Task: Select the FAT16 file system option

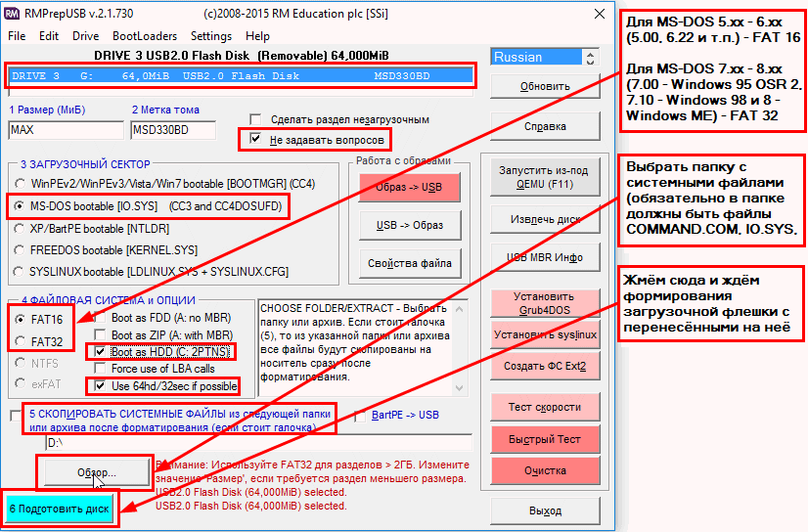Action: click(21, 320)
